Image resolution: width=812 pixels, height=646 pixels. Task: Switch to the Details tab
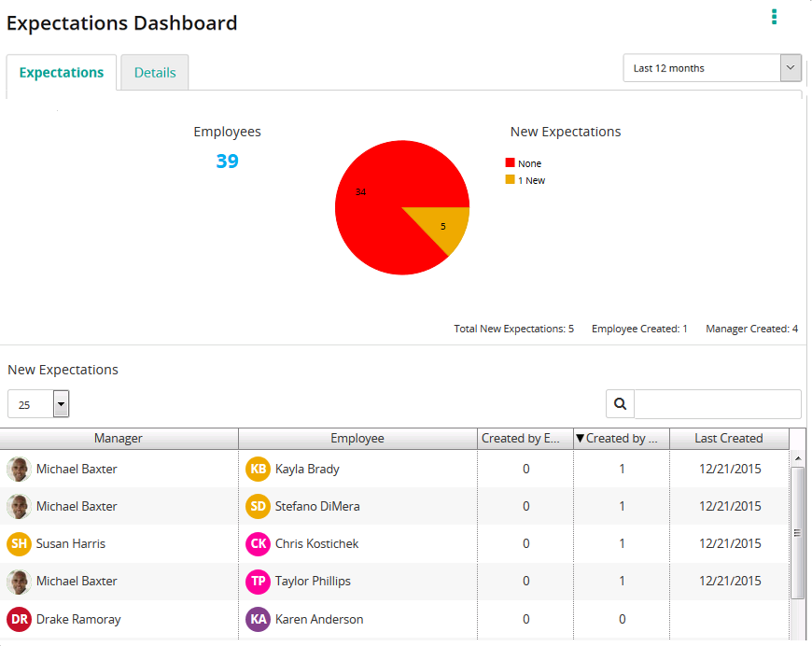pyautogui.click(x=155, y=73)
